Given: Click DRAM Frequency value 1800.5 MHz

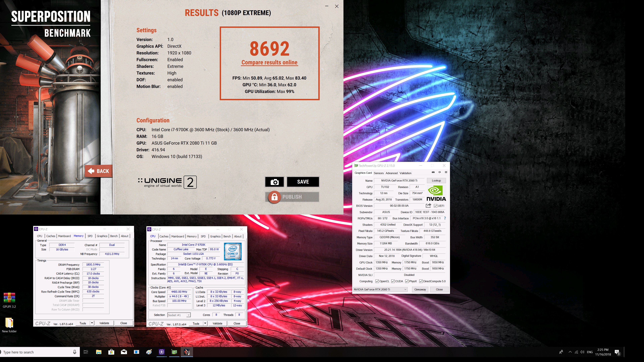Looking at the screenshot, I should point(93,265).
